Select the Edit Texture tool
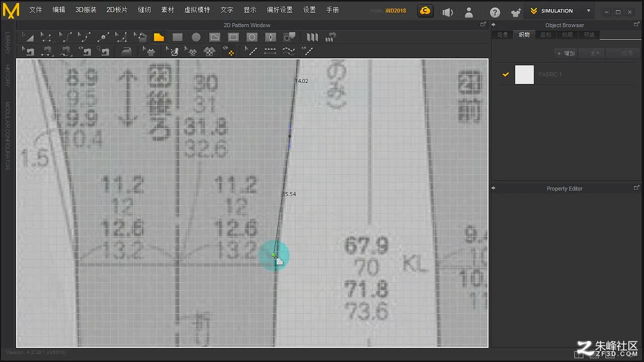The height and width of the screenshot is (362, 644). 173,51
